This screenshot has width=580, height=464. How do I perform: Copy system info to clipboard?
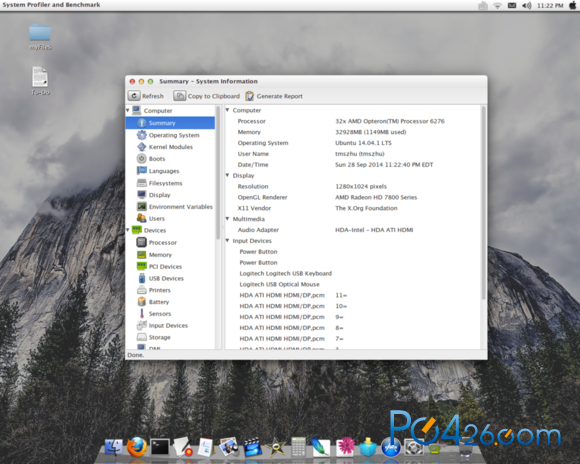[207, 96]
